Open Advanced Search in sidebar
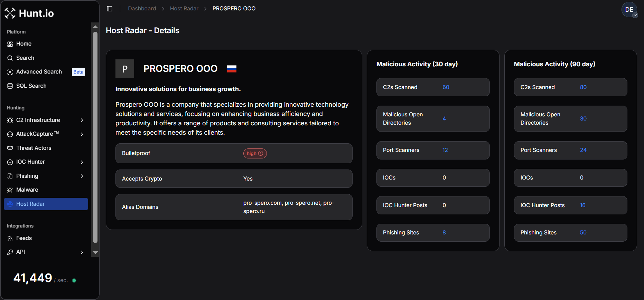Image resolution: width=644 pixels, height=300 pixels. coord(39,72)
